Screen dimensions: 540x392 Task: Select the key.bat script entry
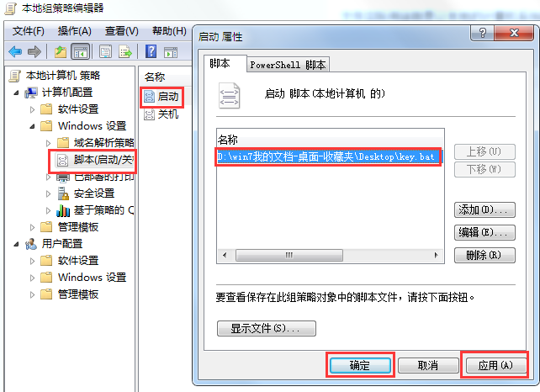[x=328, y=157]
